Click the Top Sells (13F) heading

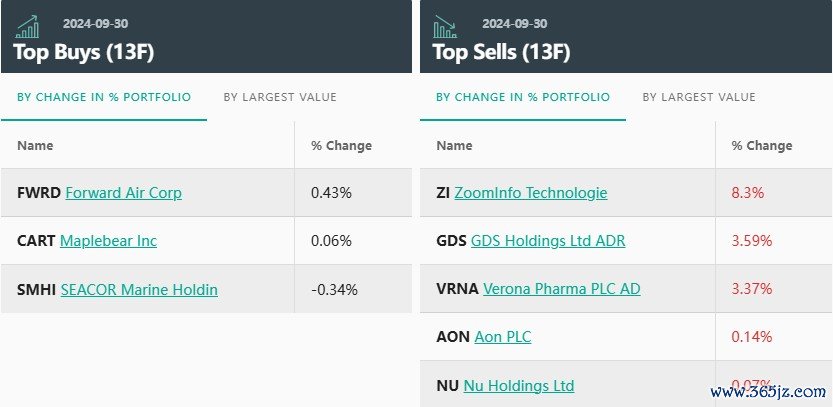[501, 53]
